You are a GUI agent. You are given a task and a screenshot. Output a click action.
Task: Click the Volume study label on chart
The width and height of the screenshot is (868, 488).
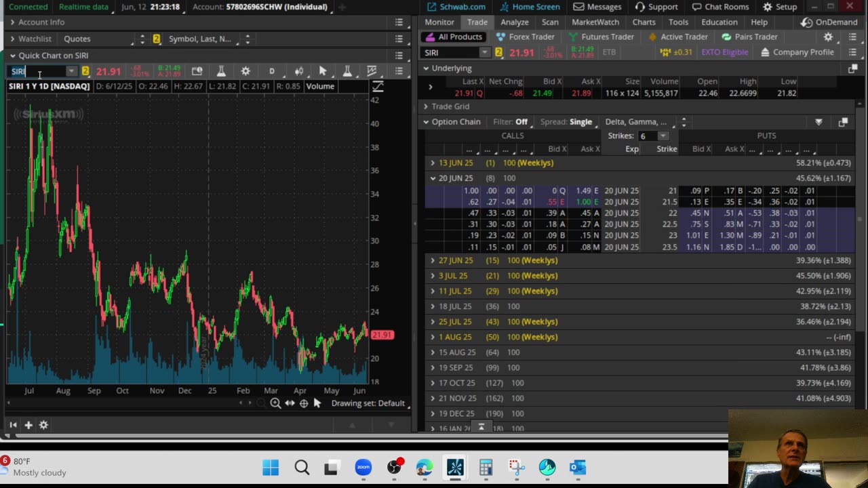pyautogui.click(x=320, y=86)
